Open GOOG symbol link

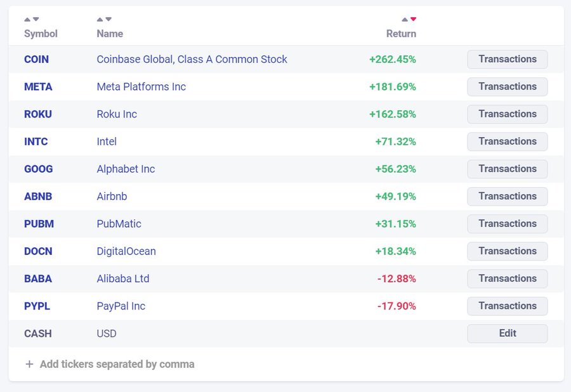point(39,169)
